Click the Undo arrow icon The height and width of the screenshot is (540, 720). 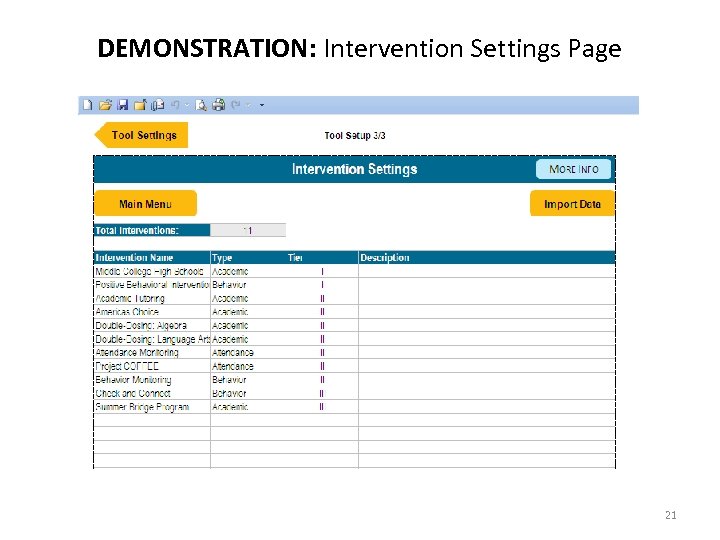click(x=175, y=105)
